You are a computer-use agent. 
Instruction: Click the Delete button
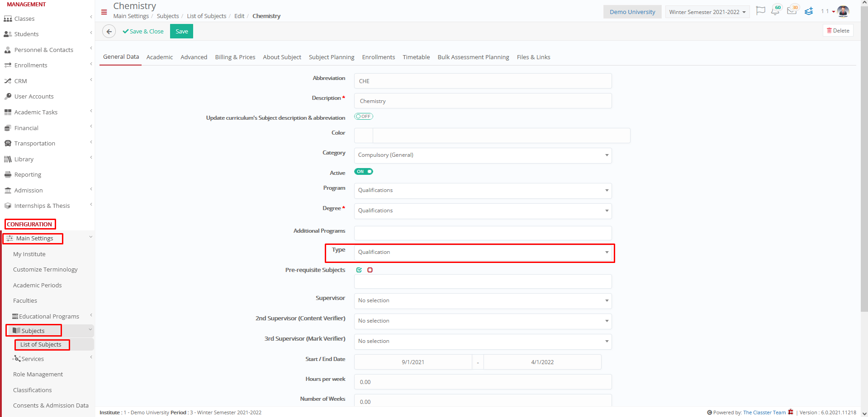[x=838, y=31]
